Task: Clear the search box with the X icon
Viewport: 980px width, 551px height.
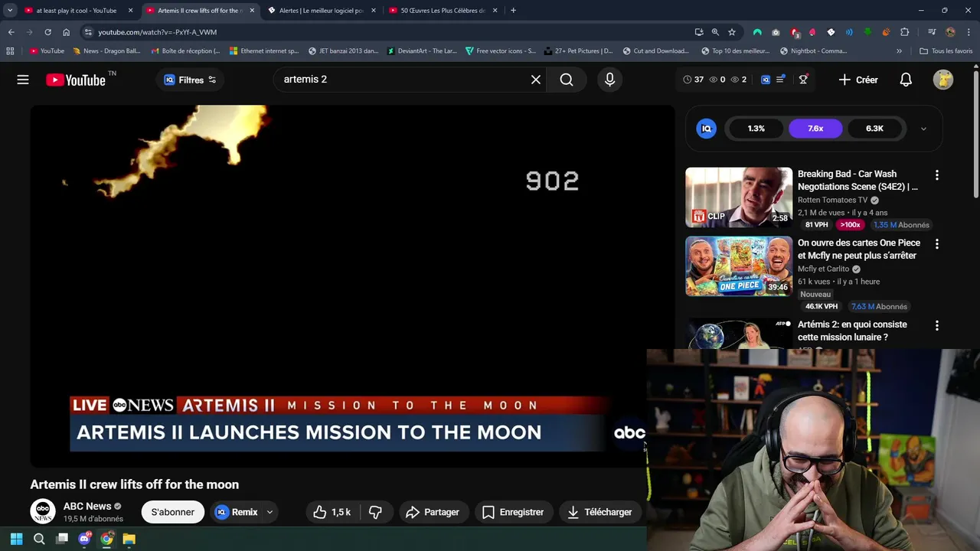Action: pyautogui.click(x=536, y=80)
